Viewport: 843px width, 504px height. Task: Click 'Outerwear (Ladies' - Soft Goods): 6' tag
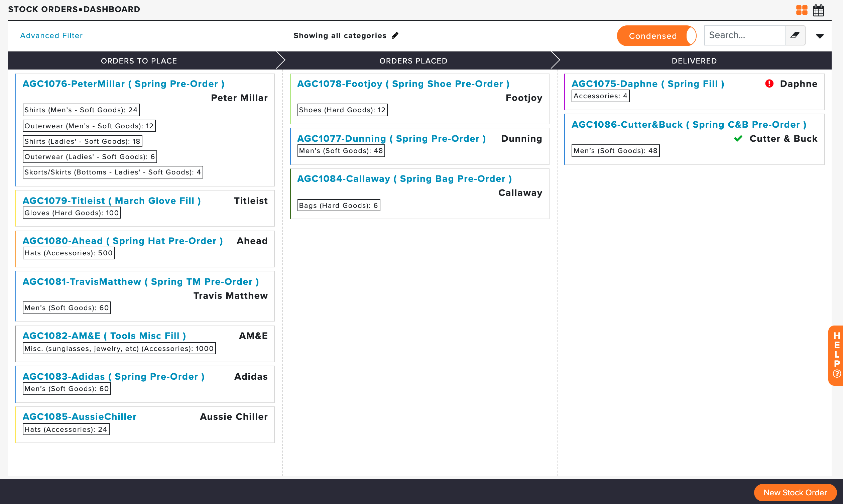(x=90, y=156)
